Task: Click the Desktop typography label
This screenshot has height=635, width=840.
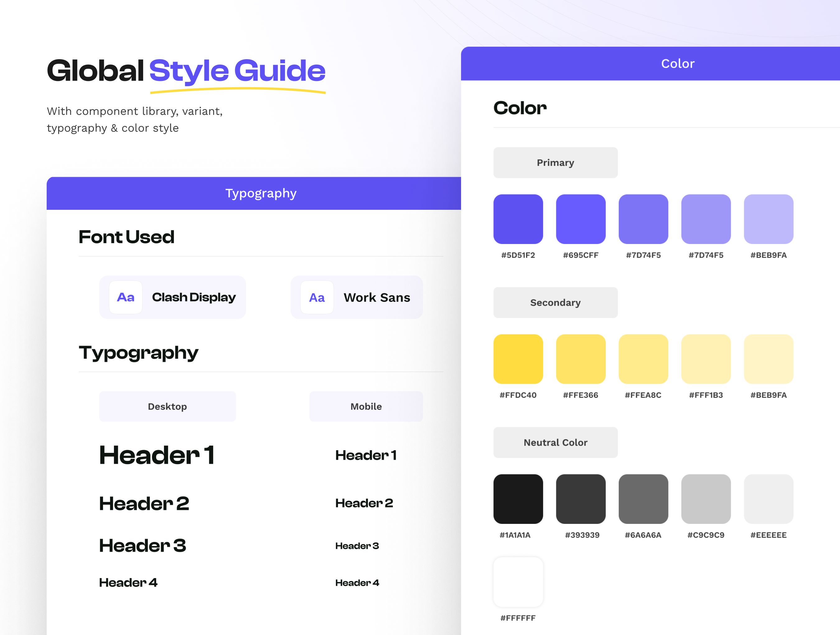Action: click(167, 406)
